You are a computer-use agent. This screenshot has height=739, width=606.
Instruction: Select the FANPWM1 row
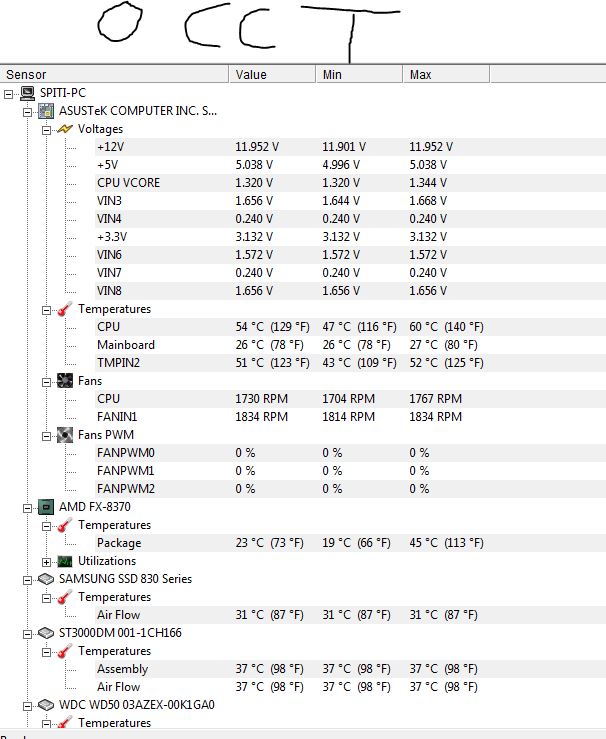pos(350,471)
